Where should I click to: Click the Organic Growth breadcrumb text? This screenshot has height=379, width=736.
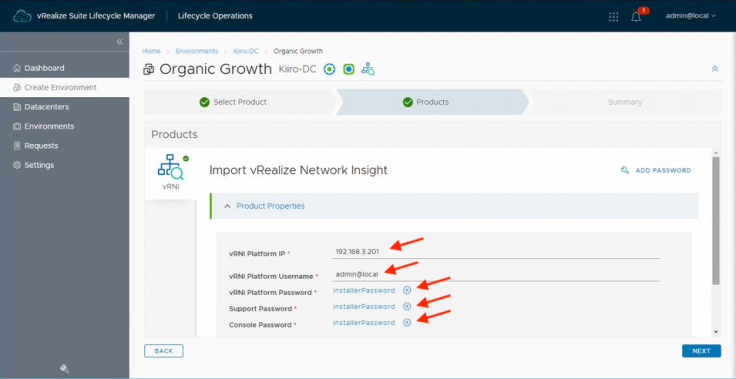[x=298, y=51]
